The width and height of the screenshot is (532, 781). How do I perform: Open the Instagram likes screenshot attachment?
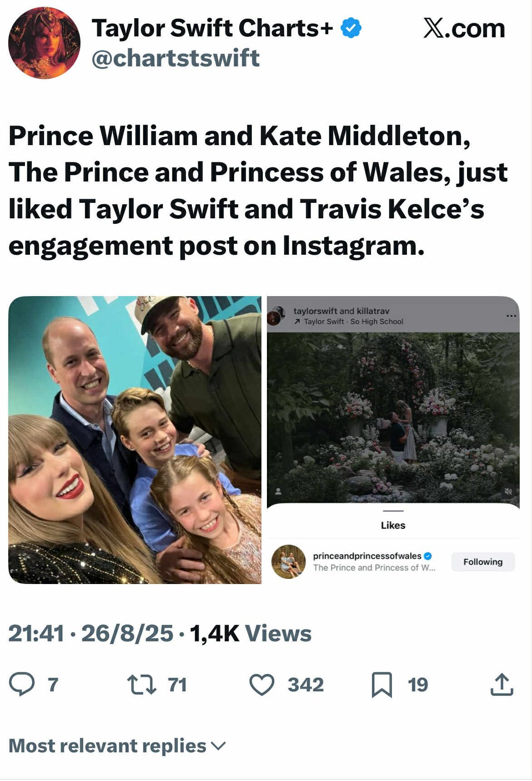[x=393, y=440]
